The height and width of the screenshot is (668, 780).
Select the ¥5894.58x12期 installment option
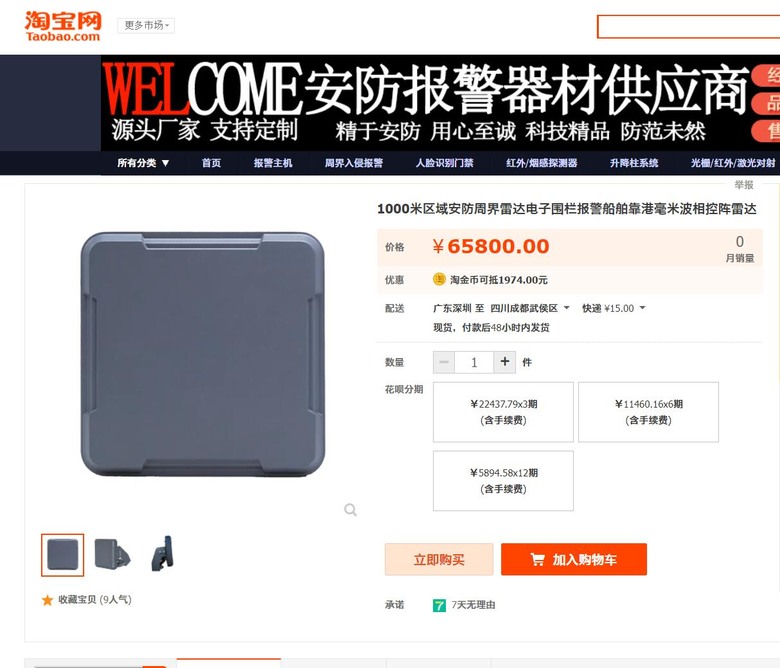coord(503,480)
